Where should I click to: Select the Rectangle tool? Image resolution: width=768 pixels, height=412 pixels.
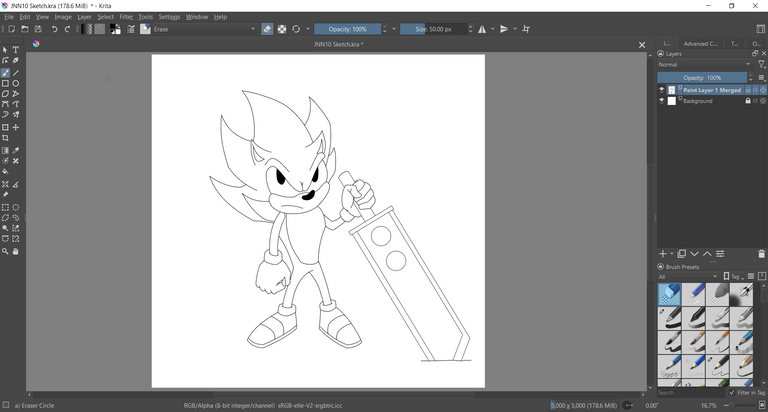(x=5, y=83)
